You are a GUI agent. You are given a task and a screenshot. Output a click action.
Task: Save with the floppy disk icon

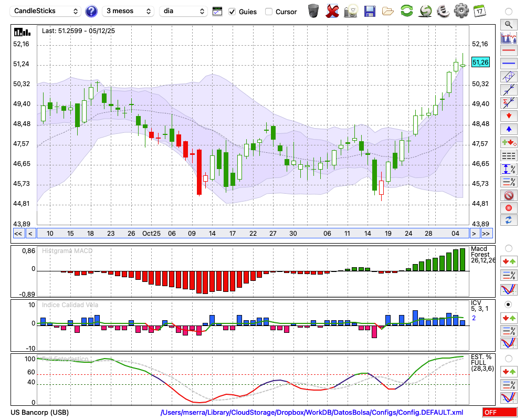click(370, 12)
